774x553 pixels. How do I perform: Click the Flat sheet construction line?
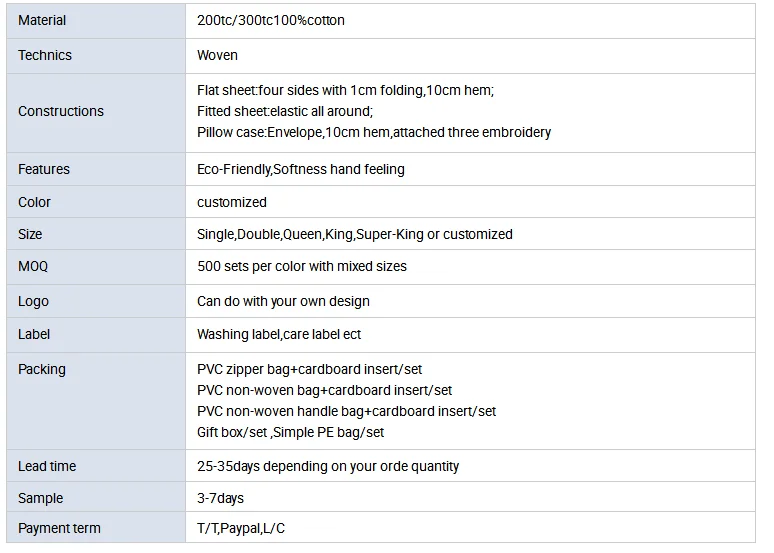pos(345,90)
